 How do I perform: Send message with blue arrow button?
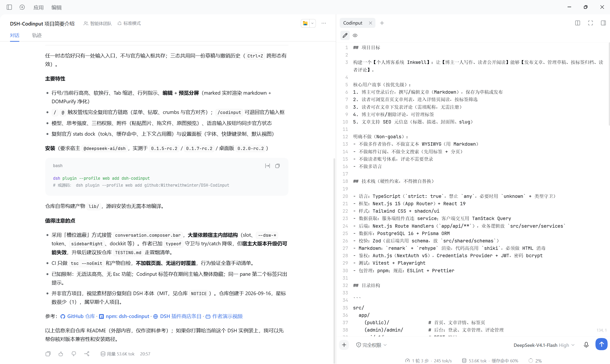601,344
